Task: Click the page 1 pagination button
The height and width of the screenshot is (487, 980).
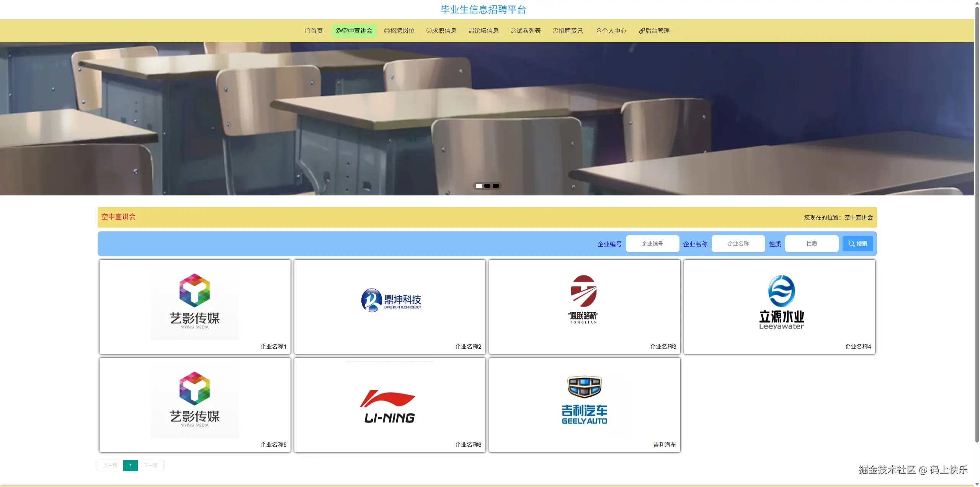Action: [x=131, y=465]
